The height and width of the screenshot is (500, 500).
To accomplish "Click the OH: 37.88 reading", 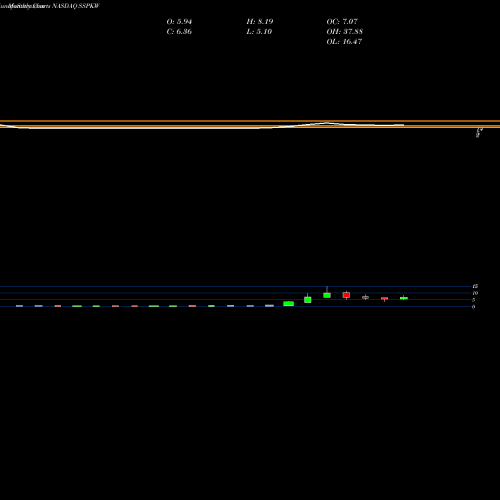I will (x=345, y=32).
